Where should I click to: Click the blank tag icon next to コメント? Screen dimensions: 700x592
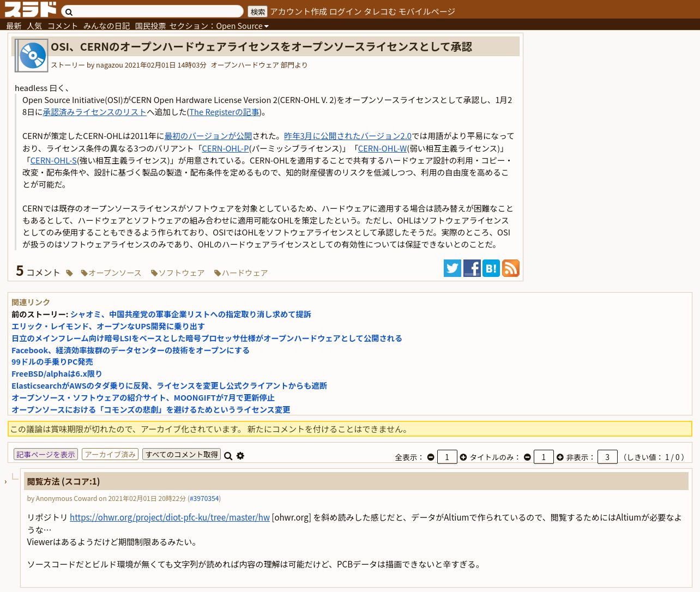tap(69, 273)
